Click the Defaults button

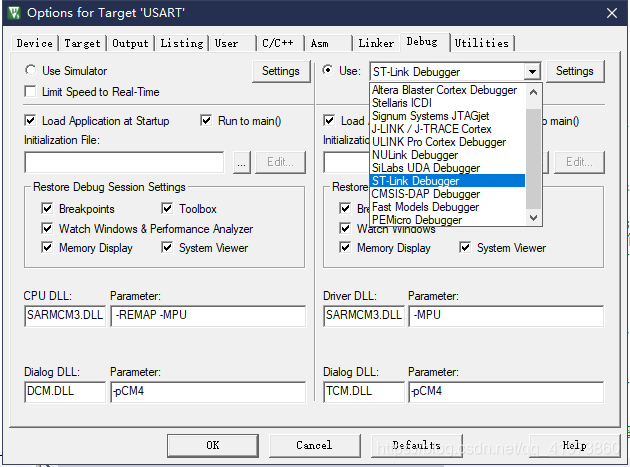[417, 445]
